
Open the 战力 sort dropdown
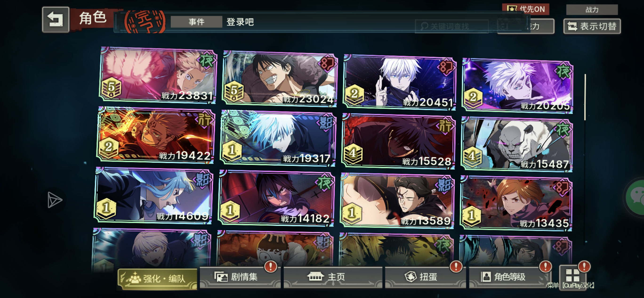(526, 26)
